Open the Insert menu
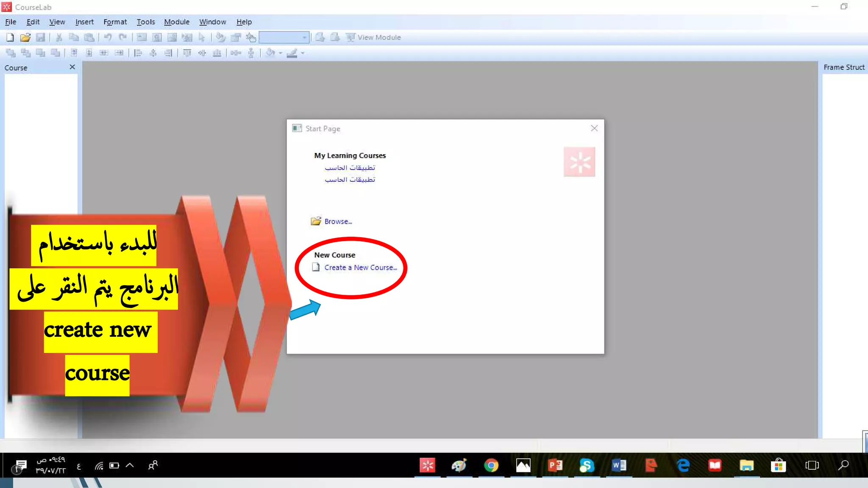The width and height of the screenshot is (868, 488). [84, 22]
